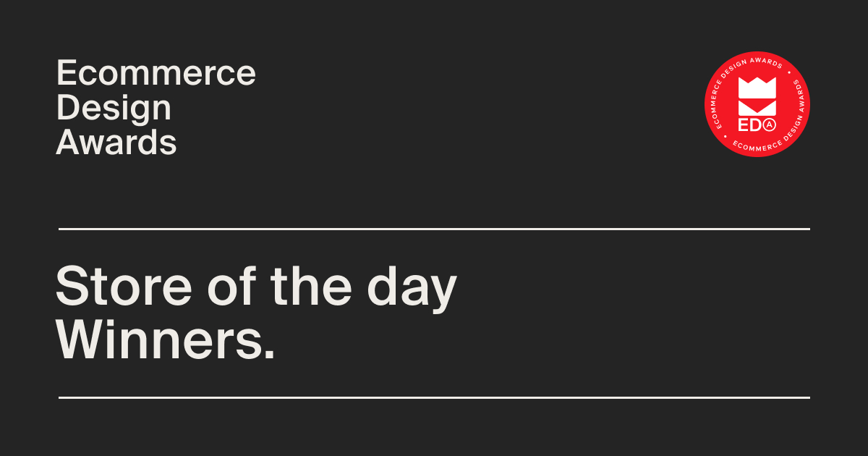Image resolution: width=868 pixels, height=456 pixels.
Task: Click the Winners. text
Action: point(166,339)
